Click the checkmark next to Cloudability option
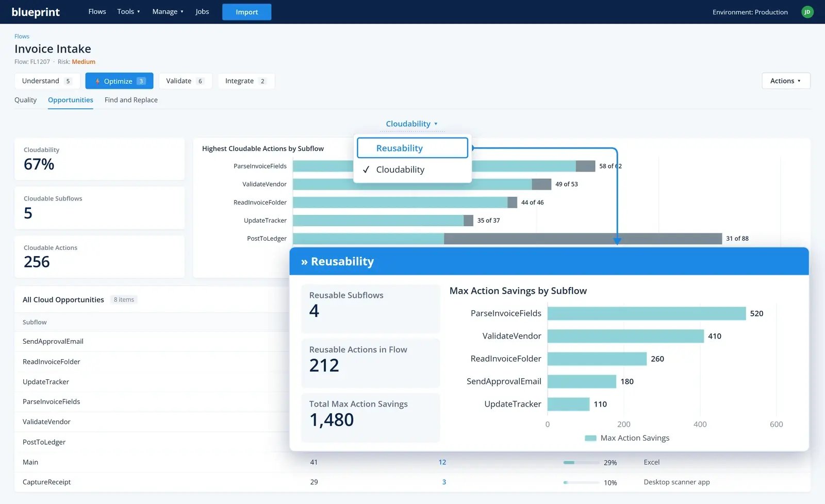825x504 pixels. click(366, 170)
